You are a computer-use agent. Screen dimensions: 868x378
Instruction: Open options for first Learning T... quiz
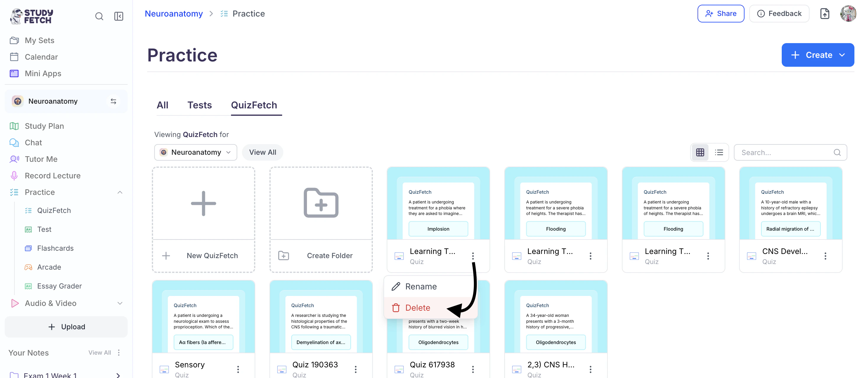coord(473,256)
